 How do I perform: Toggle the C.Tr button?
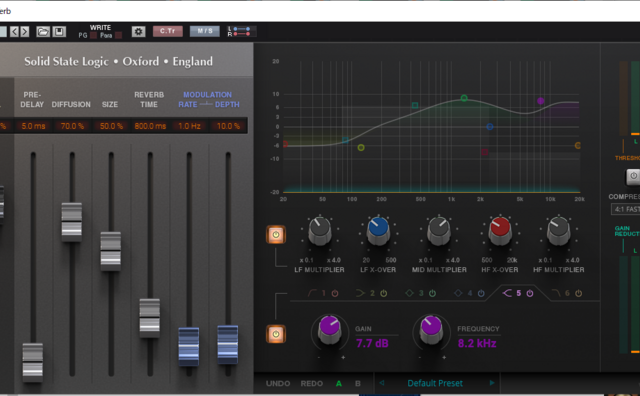[168, 31]
